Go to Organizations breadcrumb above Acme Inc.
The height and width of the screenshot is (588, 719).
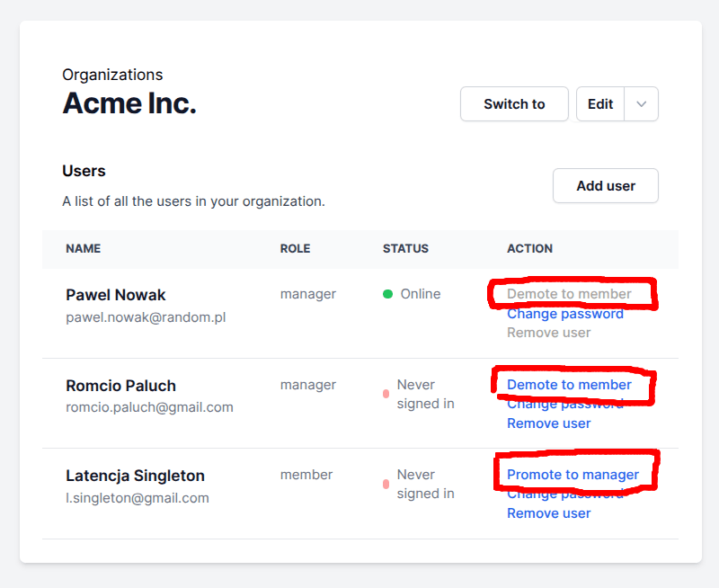pyautogui.click(x=112, y=75)
